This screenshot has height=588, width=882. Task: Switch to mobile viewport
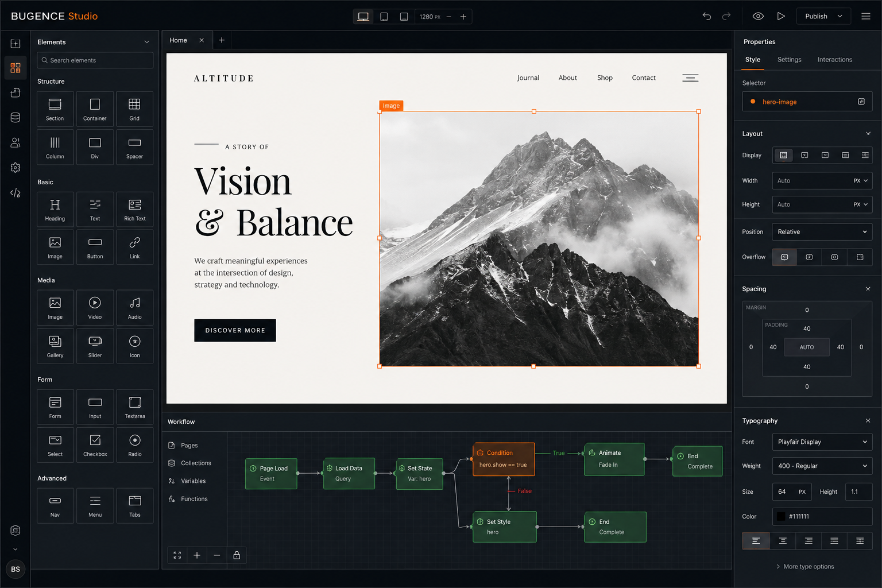(x=404, y=17)
